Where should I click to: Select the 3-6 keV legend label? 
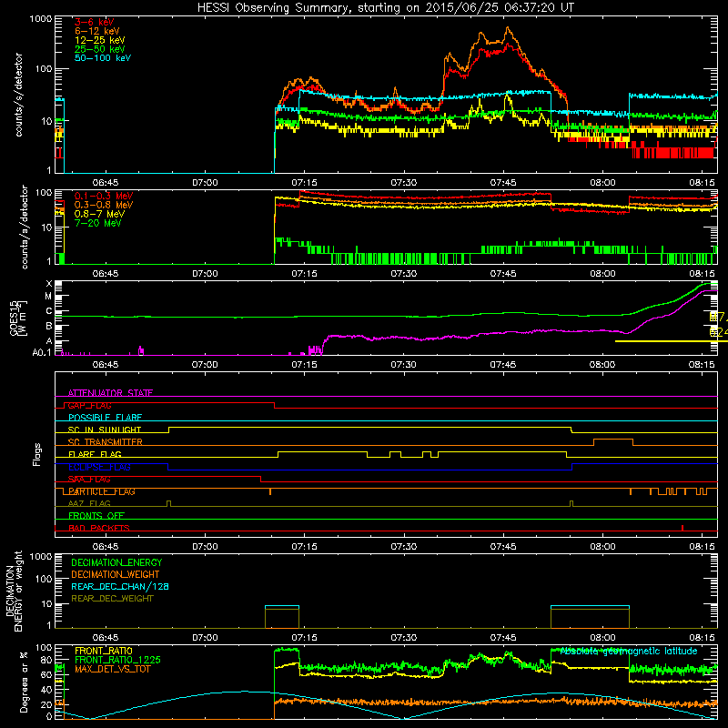(x=94, y=22)
